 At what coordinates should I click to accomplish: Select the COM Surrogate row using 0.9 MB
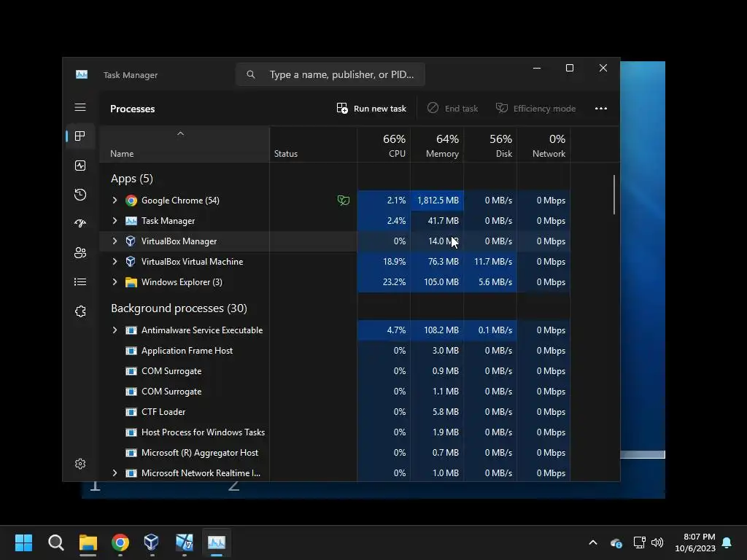coord(334,371)
